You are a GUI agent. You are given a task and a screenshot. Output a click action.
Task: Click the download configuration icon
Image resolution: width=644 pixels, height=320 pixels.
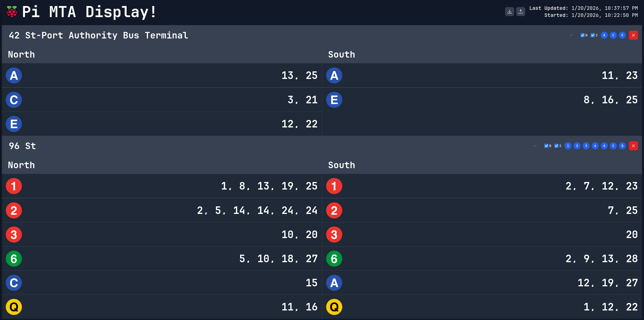coord(509,12)
